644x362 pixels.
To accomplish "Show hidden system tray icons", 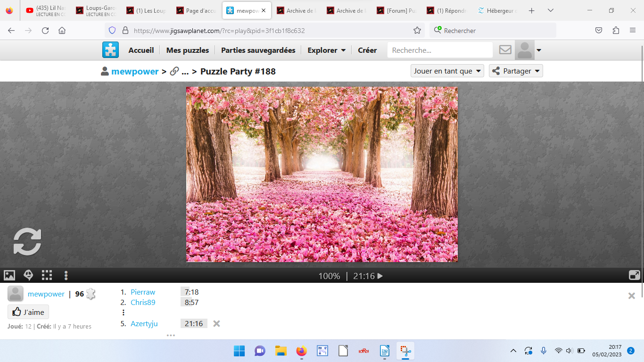I will 513,351.
